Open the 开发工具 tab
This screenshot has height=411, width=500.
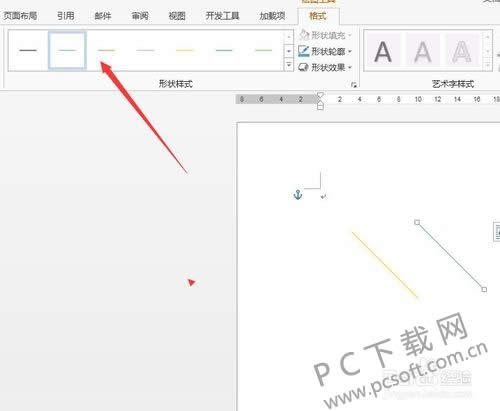click(222, 15)
